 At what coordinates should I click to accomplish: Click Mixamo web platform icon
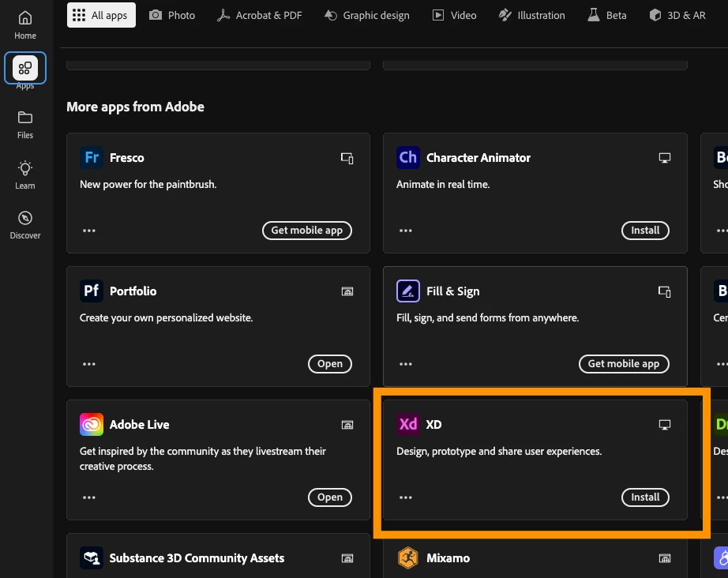[x=664, y=558]
